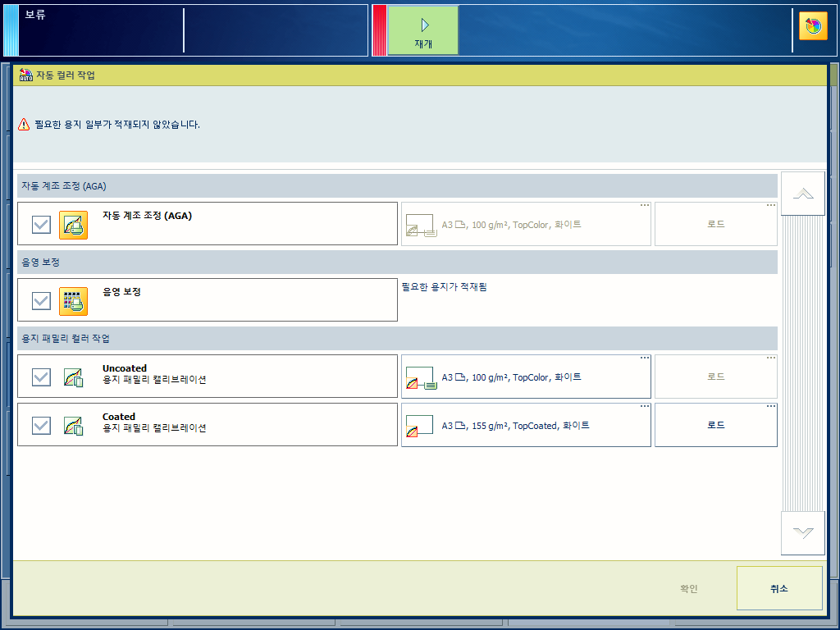Viewport: 840px width, 630px height.
Task: Click the AGA row 로드 button
Action: (715, 224)
